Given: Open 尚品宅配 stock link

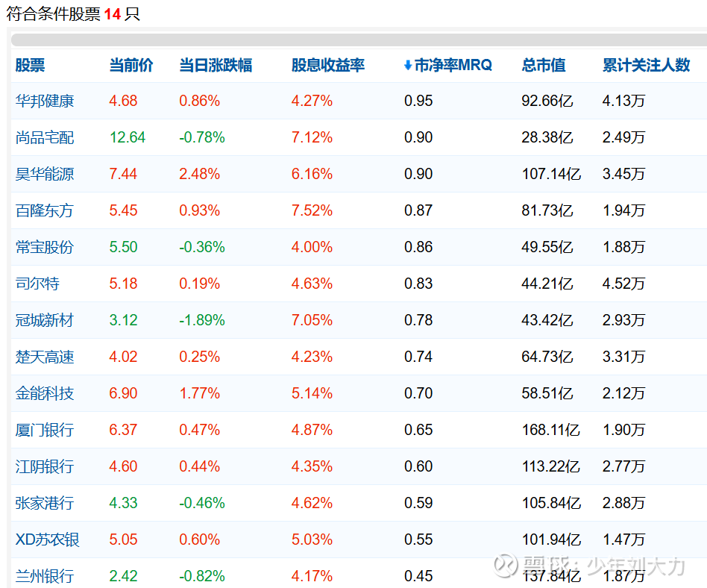Looking at the screenshot, I should coord(45,137).
